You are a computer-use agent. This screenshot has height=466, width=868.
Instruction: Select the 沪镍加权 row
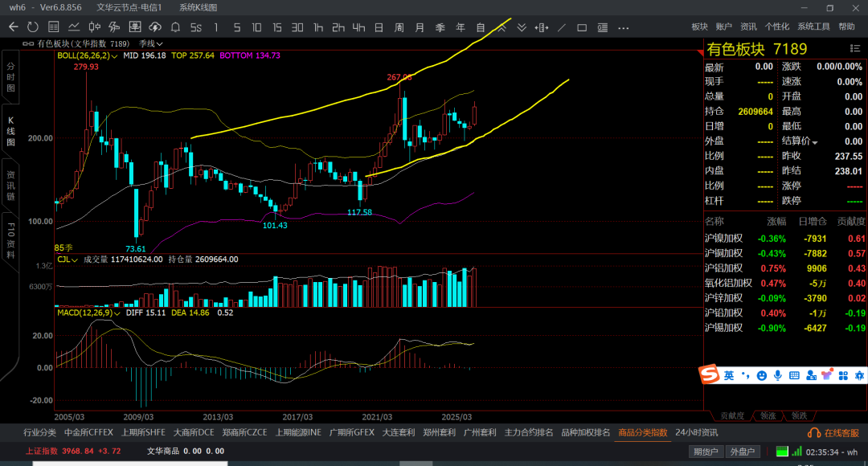[x=785, y=239]
